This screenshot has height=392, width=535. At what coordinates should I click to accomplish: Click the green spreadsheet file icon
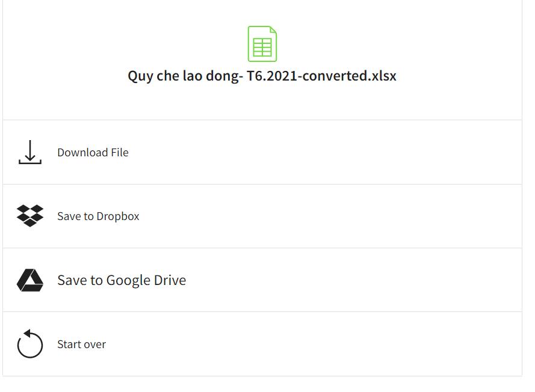(x=262, y=44)
